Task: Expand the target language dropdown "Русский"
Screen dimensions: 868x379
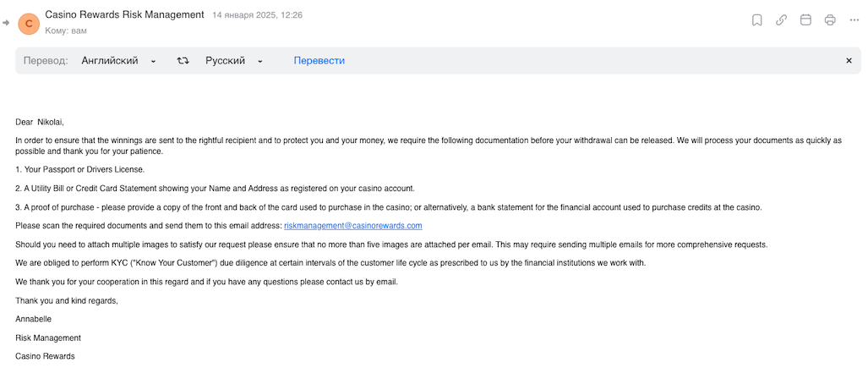Action: pyautogui.click(x=234, y=61)
